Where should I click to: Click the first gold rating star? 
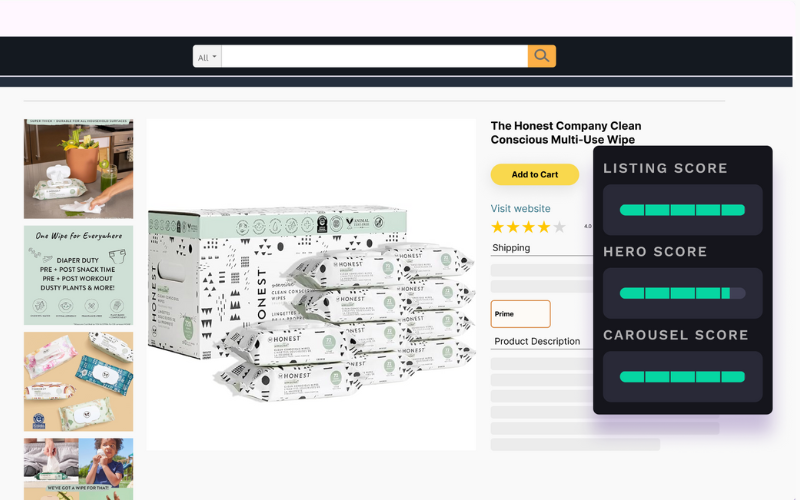[497, 227]
